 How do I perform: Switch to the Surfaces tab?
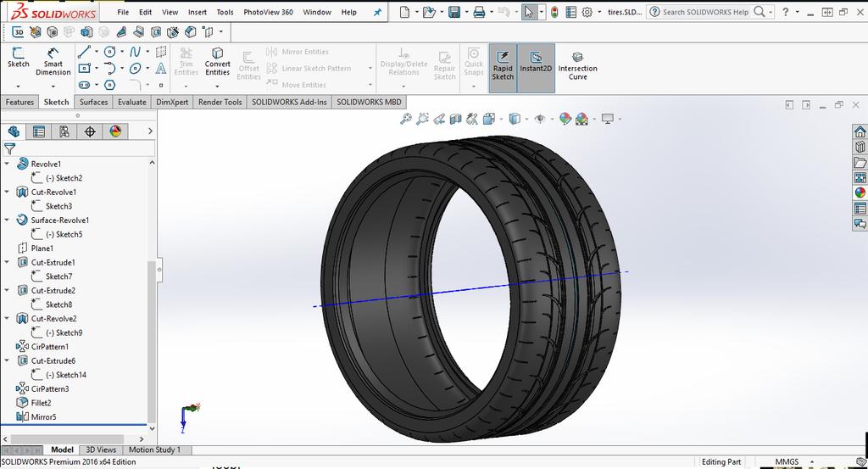pyautogui.click(x=93, y=102)
